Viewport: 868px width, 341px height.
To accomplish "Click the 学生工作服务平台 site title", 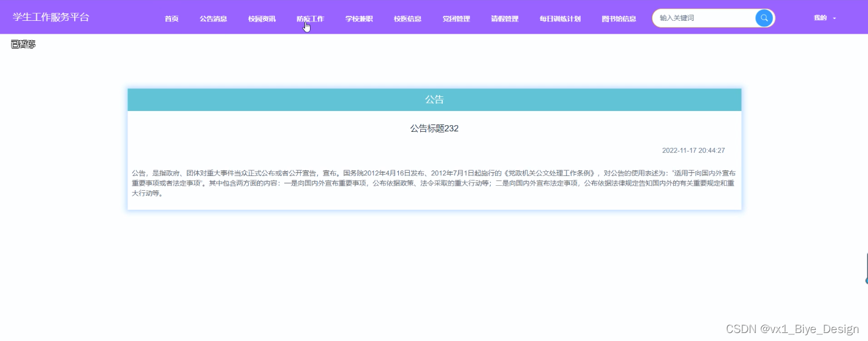I will (51, 17).
